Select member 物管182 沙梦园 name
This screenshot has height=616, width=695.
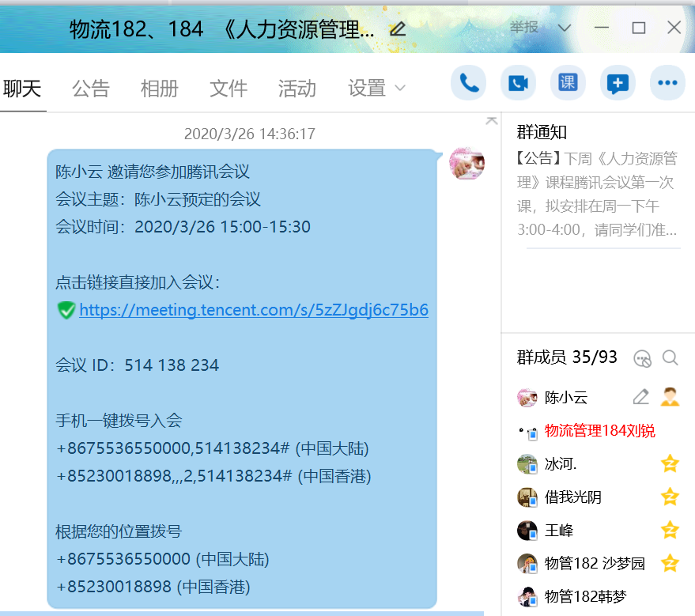tap(595, 563)
